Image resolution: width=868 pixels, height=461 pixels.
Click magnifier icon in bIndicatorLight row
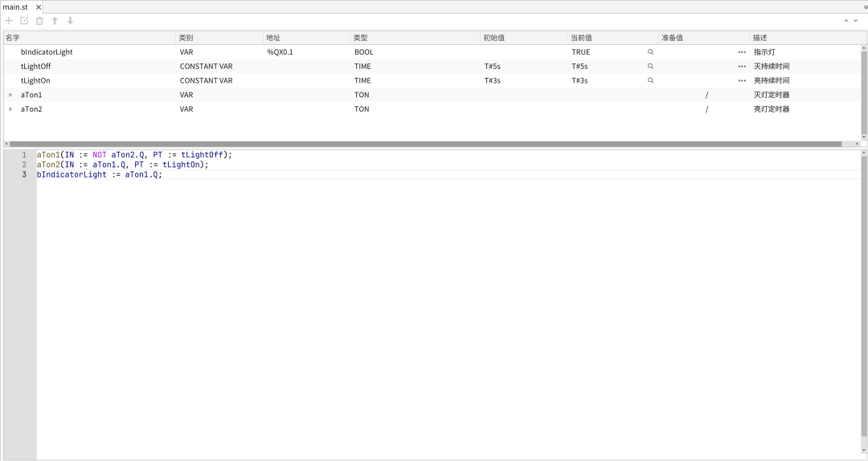coord(650,52)
